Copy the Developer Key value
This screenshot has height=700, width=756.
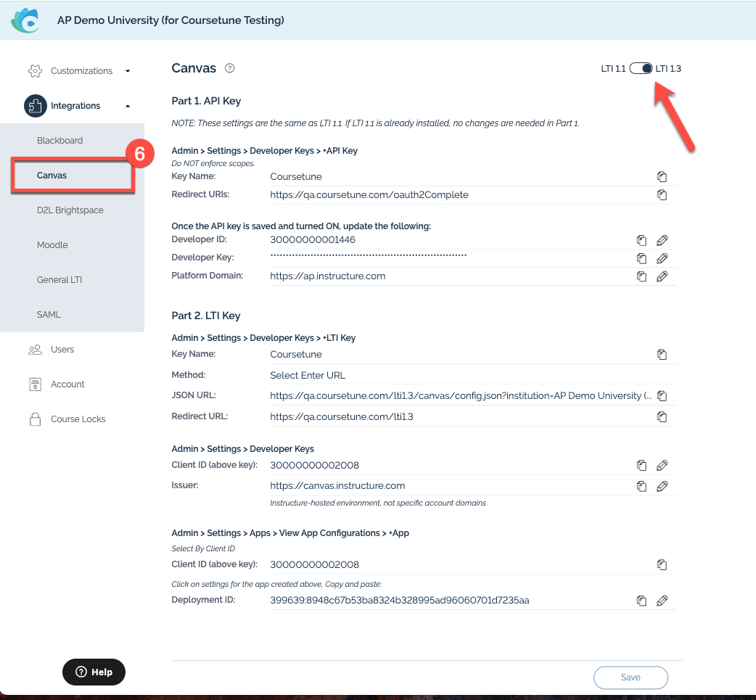(x=641, y=258)
